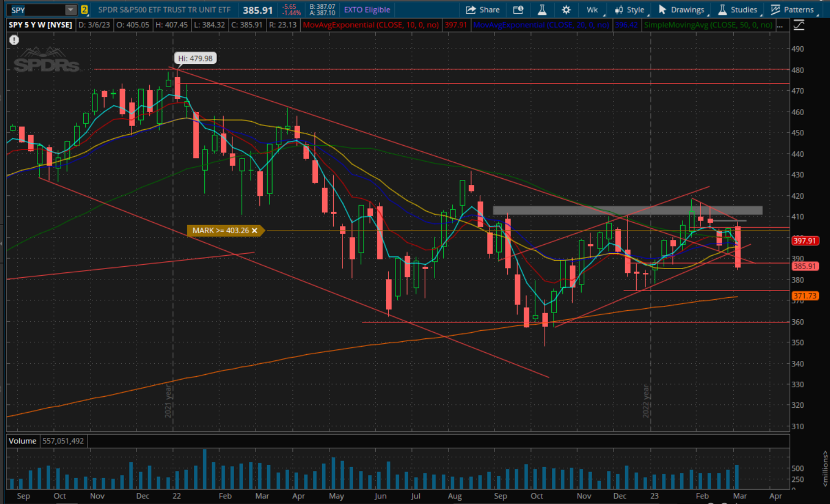Open chart settings with the gear icon
Viewport: 830px width, 504px height.
[x=566, y=10]
